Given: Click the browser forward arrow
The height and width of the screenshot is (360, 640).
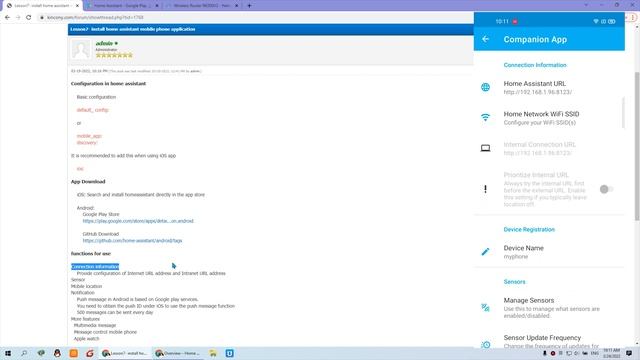Looking at the screenshot, I should pyautogui.click(x=18, y=18).
